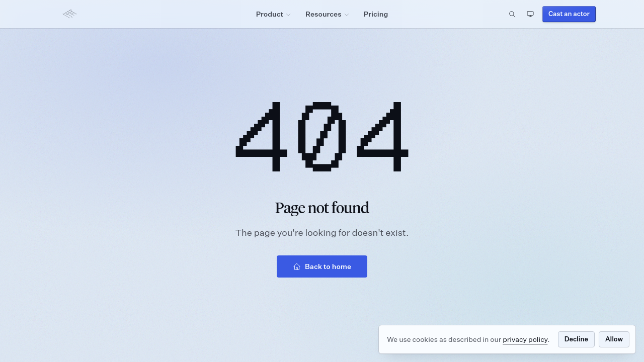Toggle the monitor theme icon

[530, 14]
